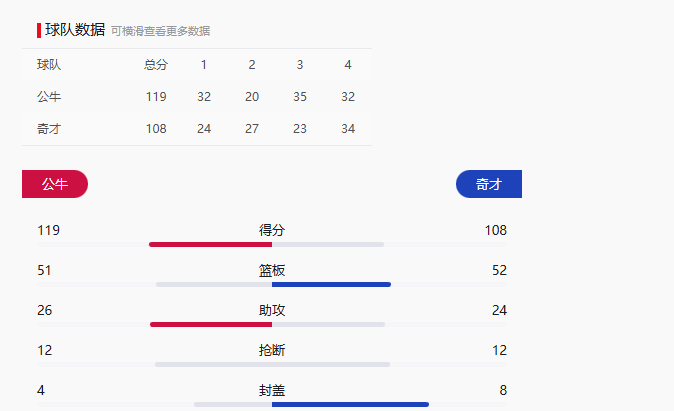Image resolution: width=674 pixels, height=411 pixels.
Task: Click the 可横滑查看更多数据 hint text
Action: [161, 31]
